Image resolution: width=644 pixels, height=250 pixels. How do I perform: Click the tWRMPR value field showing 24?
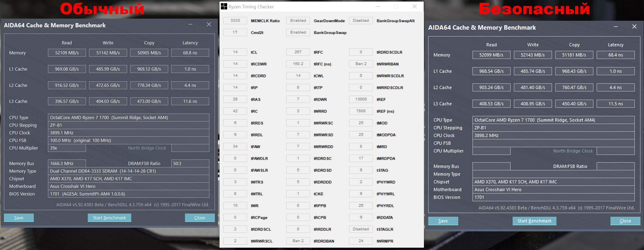(x=361, y=241)
